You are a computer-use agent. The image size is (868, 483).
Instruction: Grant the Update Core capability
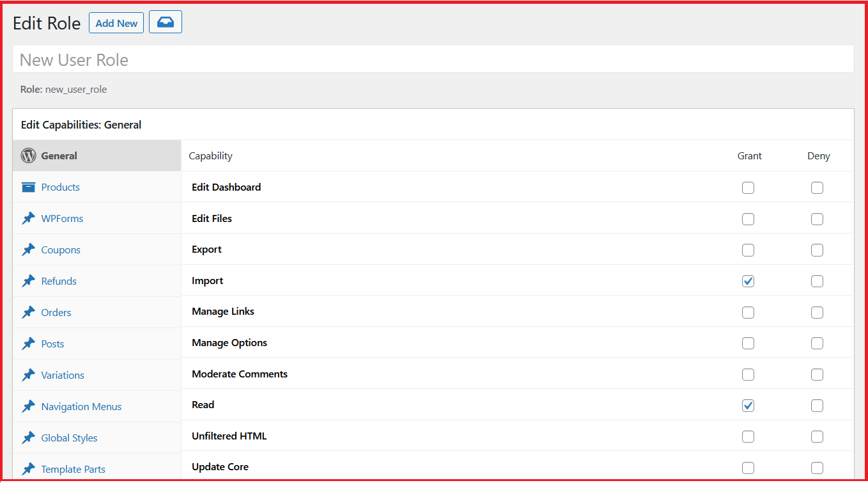click(748, 467)
